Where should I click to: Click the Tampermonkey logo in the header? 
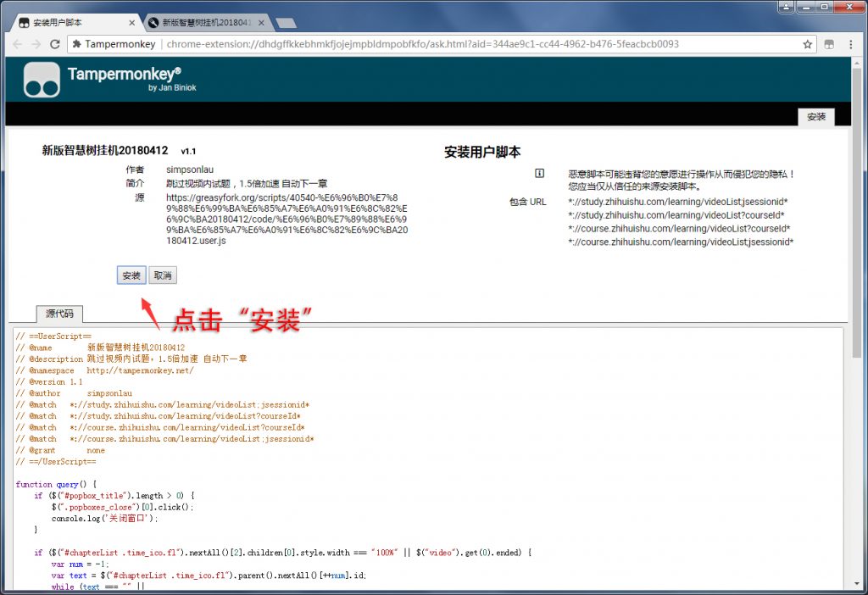click(41, 80)
